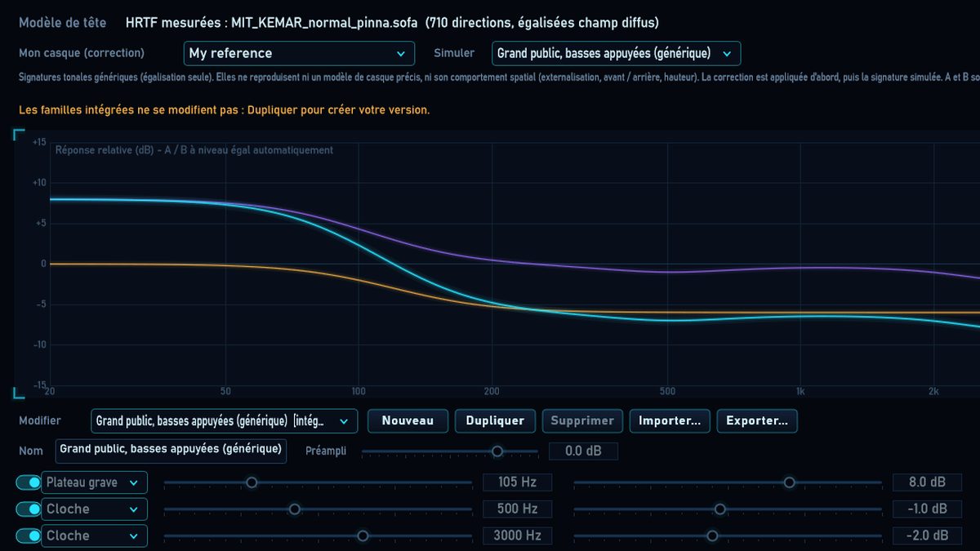980x551 pixels.
Task: Click the orange 'Les familles intégrées' warning text
Action: pos(225,109)
